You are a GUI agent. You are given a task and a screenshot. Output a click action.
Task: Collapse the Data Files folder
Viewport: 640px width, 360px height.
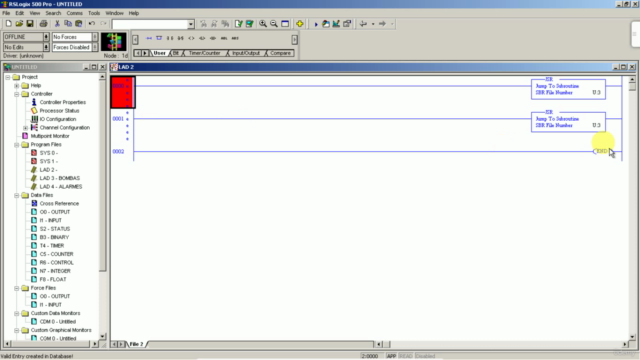pyautogui.click(x=17, y=195)
